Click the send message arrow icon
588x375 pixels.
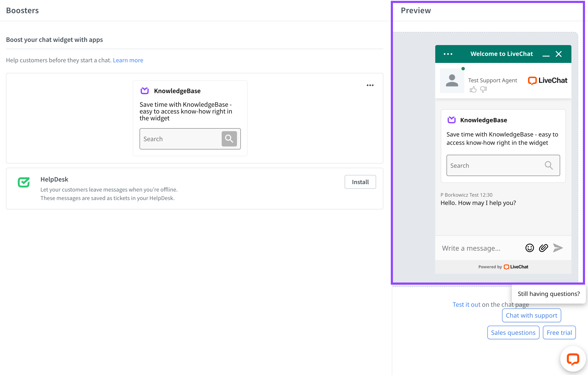[x=558, y=248]
